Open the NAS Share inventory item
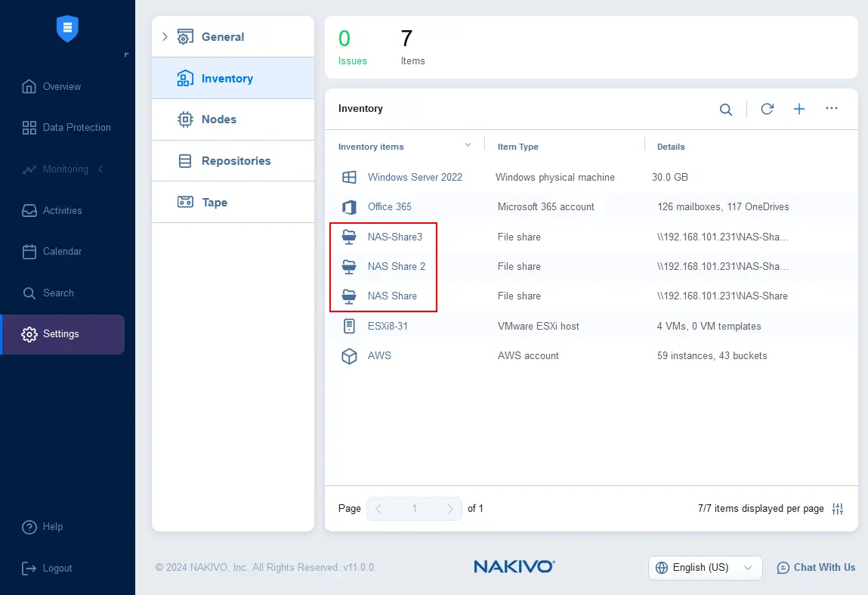Image resolution: width=868 pixels, height=595 pixels. (x=392, y=296)
